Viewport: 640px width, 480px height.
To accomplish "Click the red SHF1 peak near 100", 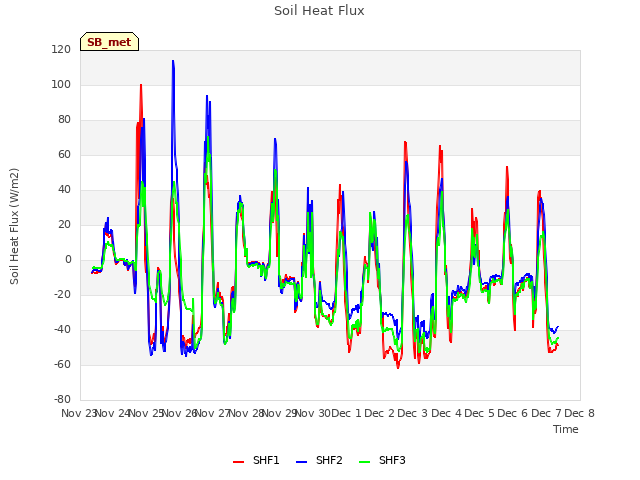I will (141, 85).
